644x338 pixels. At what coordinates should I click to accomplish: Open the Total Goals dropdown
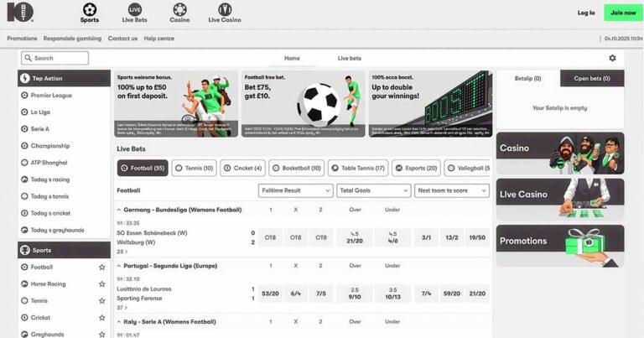(373, 190)
